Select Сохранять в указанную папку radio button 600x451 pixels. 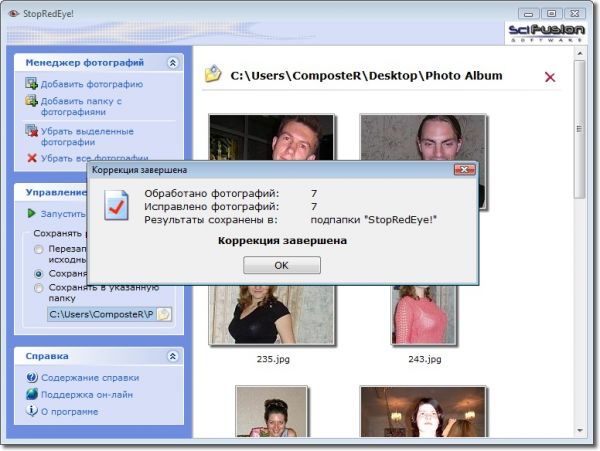click(x=39, y=289)
